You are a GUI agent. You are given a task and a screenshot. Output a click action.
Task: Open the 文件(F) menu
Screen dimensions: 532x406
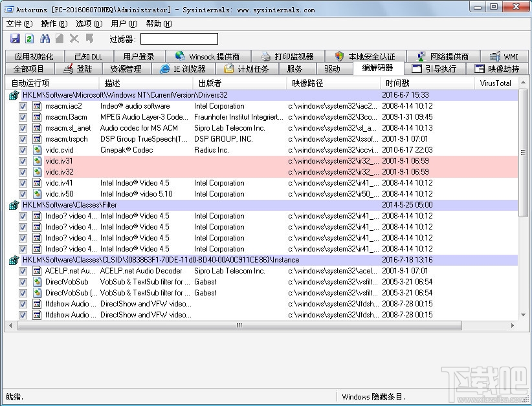19,24
